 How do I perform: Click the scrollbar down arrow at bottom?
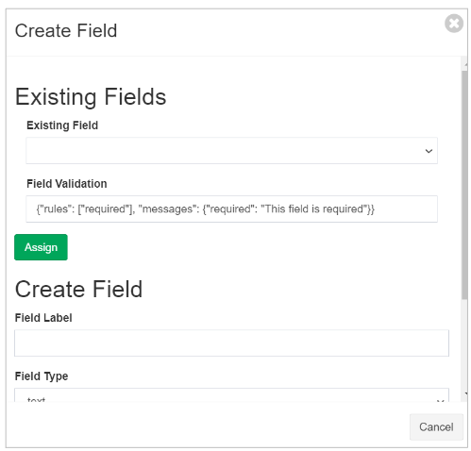click(466, 394)
